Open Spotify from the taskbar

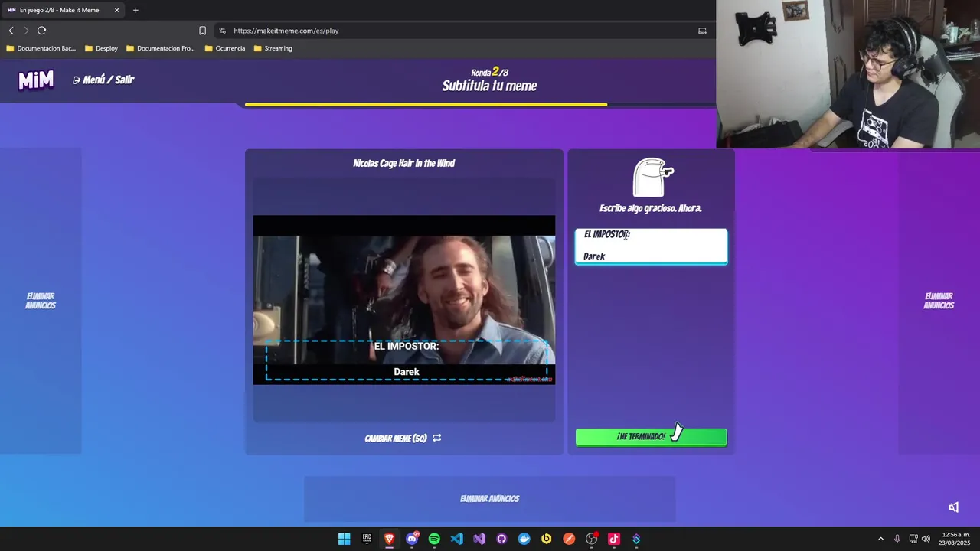pyautogui.click(x=434, y=539)
